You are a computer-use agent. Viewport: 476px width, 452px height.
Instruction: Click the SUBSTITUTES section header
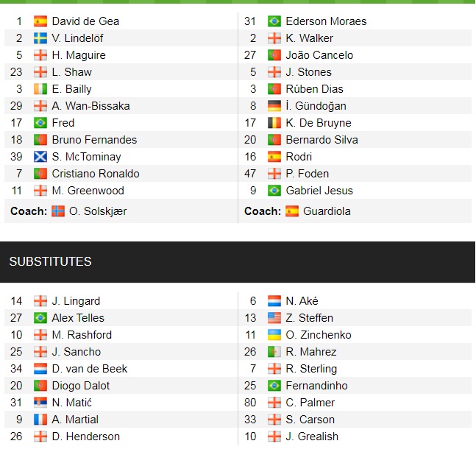pos(50,262)
